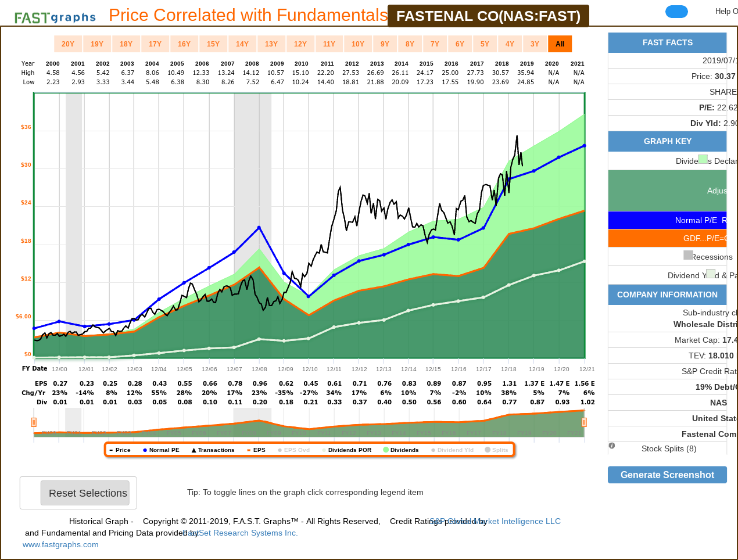Select the 19Y time range tab

(x=97, y=44)
